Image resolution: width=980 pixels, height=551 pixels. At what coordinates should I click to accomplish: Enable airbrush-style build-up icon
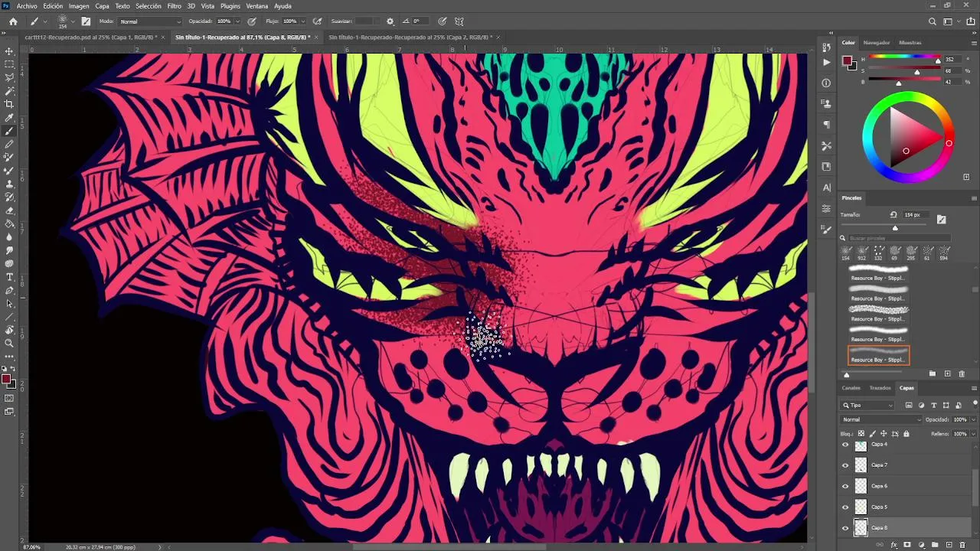coord(318,21)
